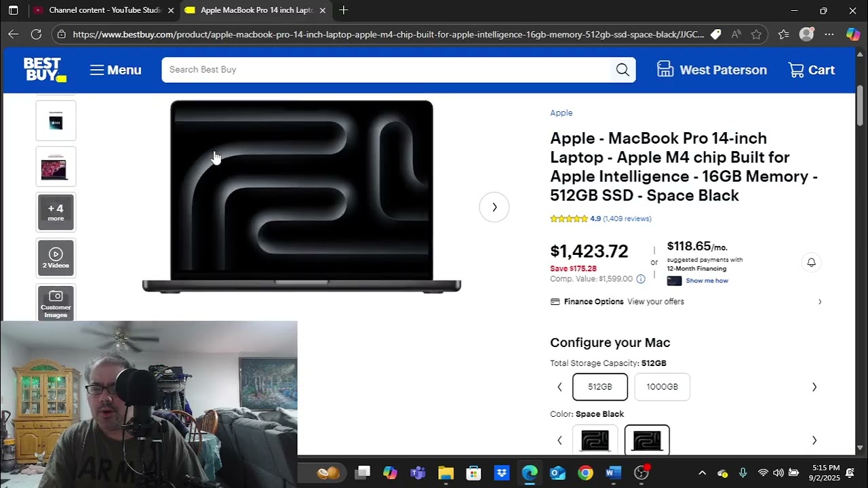Click the bestbuy.com URL address bar
Viewport: 868px width, 488px height.
(x=388, y=34)
